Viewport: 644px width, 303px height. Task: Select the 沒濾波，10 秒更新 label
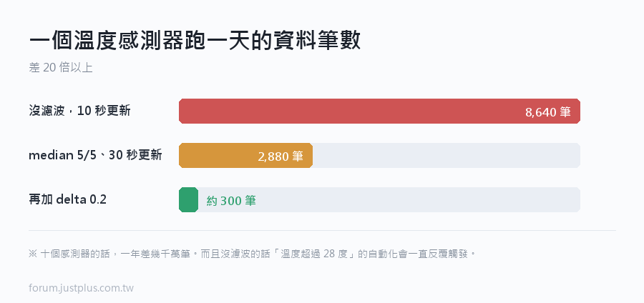[79, 111]
